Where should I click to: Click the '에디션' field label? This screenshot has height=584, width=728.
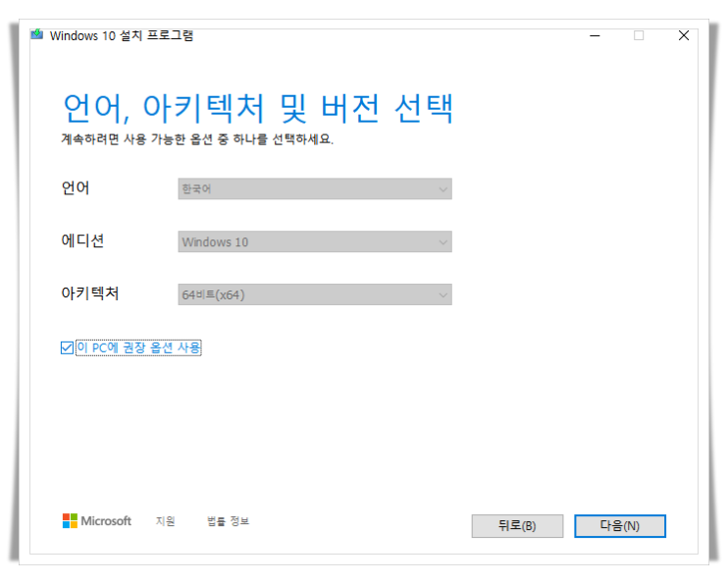point(82,240)
